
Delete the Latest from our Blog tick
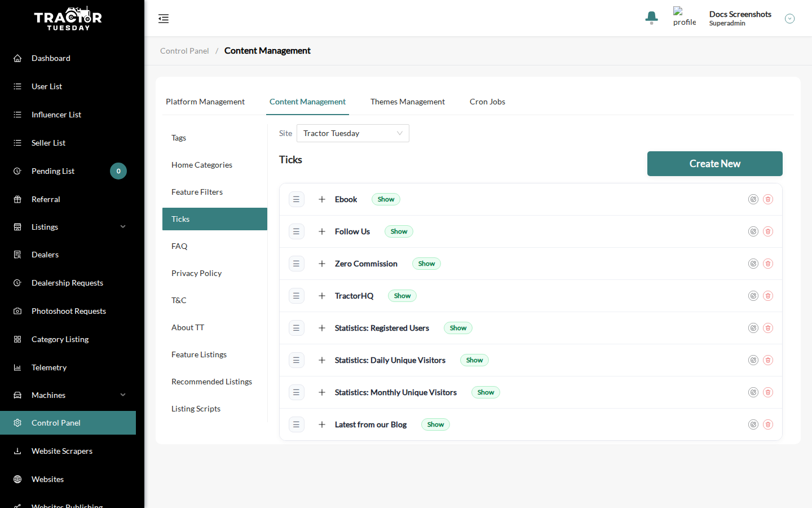[x=768, y=424]
